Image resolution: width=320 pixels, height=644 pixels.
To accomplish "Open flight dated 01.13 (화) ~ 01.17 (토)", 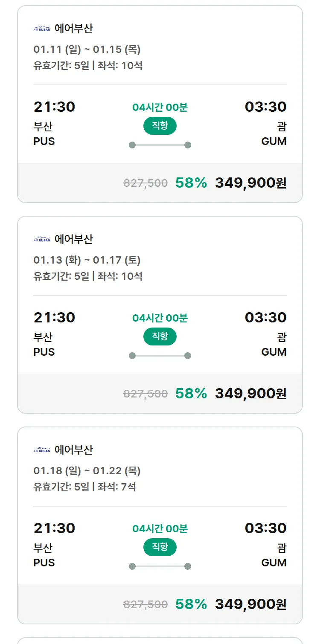I will [87, 260].
